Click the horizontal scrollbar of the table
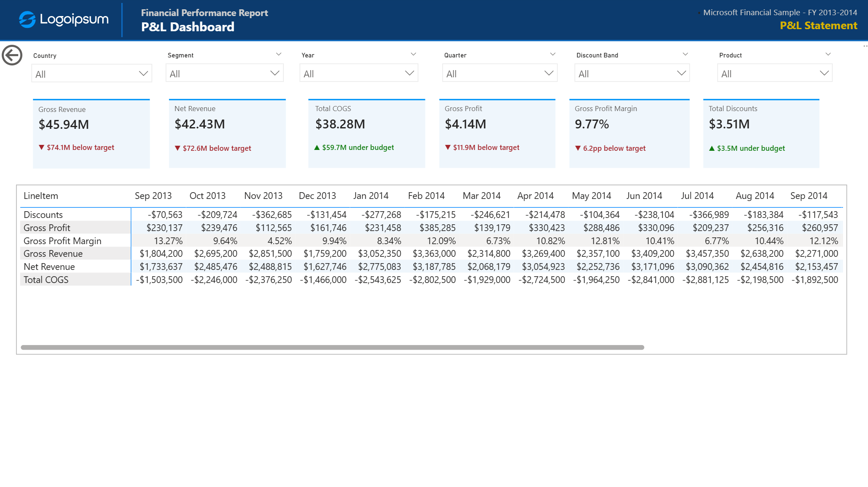The width and height of the screenshot is (868, 487). 332,348
